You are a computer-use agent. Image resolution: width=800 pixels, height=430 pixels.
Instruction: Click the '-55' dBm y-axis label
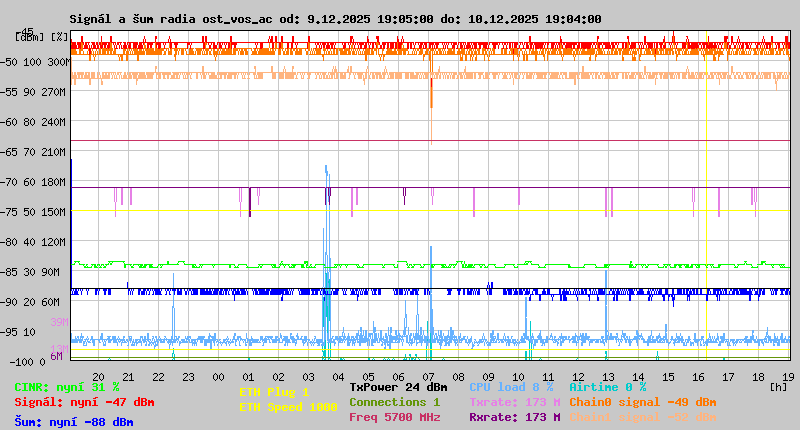[9, 92]
